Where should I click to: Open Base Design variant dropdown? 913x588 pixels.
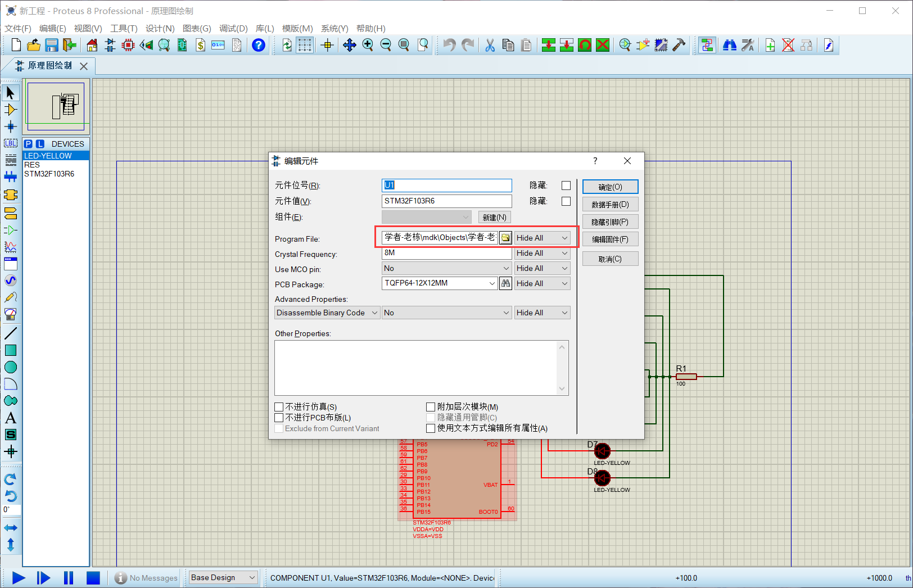click(x=223, y=577)
